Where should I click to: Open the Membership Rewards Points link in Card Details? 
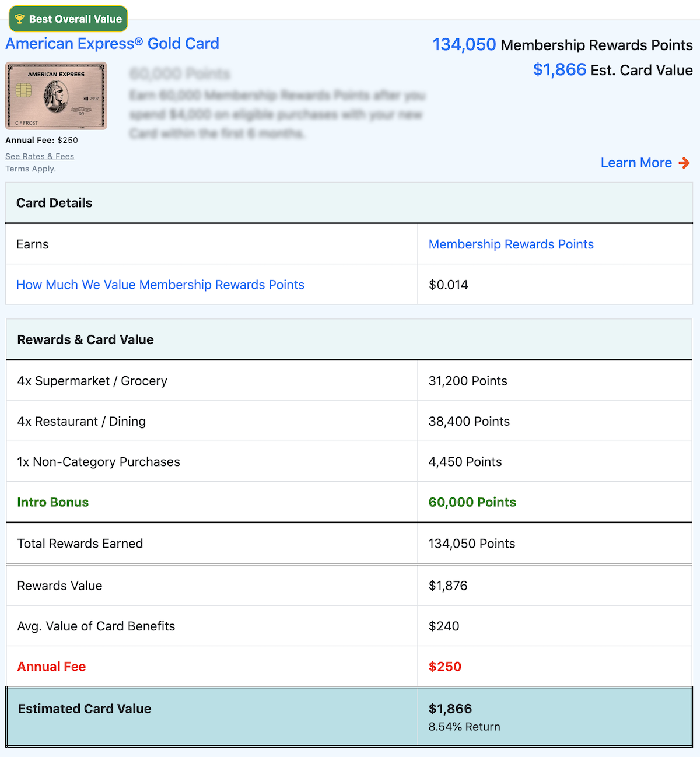coord(511,244)
